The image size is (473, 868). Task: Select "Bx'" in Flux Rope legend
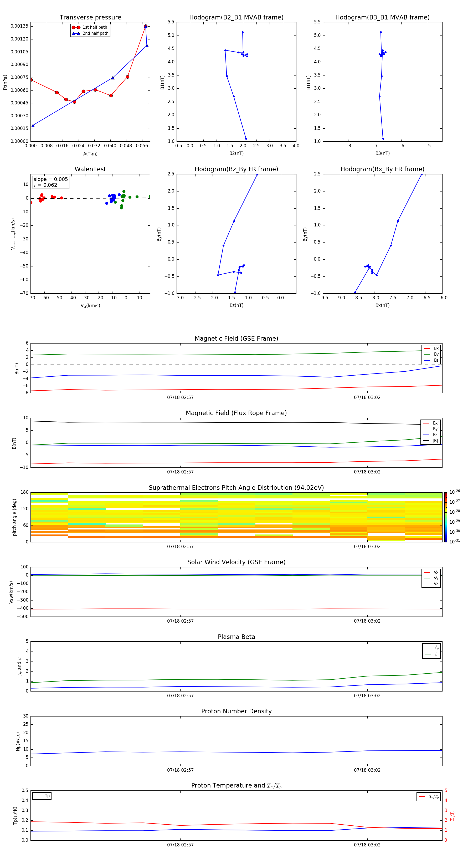[x=431, y=423]
